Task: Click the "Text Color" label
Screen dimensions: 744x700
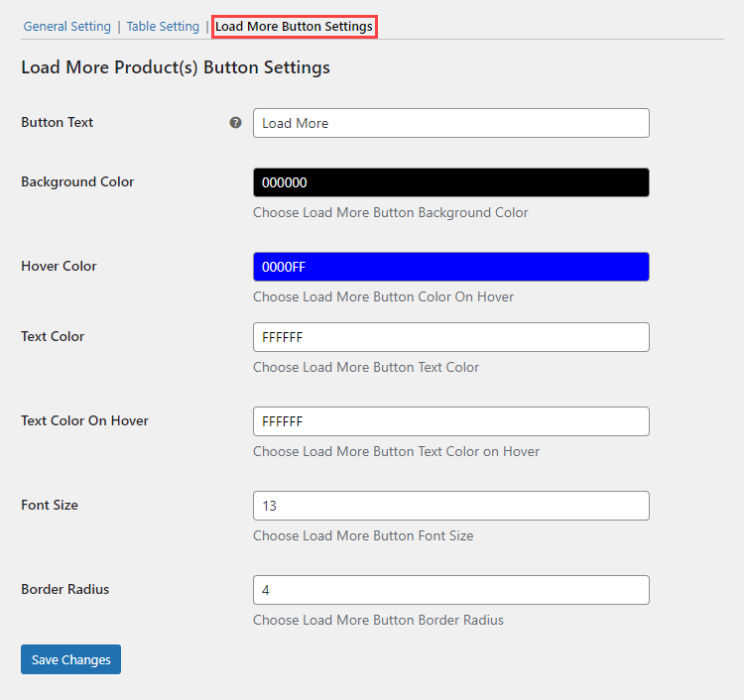Action: pyautogui.click(x=53, y=337)
